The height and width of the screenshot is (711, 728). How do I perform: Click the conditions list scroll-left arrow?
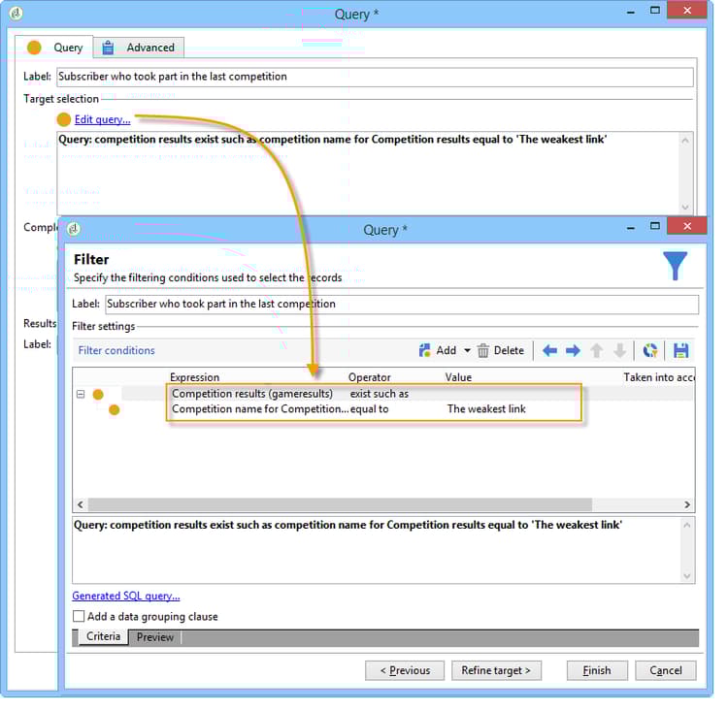coord(81,504)
